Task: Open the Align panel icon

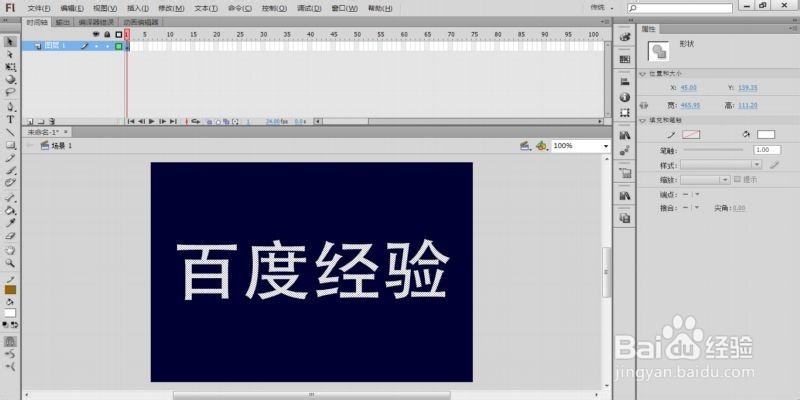Action: point(624,82)
